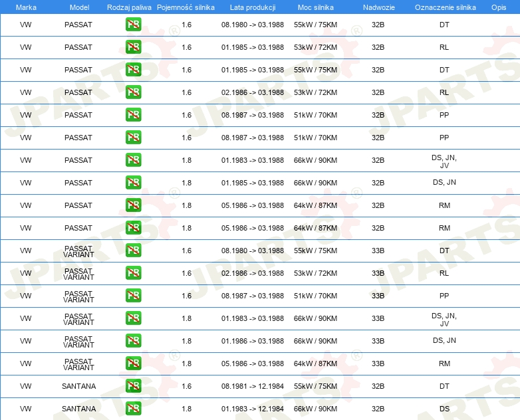Click 32B body code in SANTANA DT row

coord(378,386)
